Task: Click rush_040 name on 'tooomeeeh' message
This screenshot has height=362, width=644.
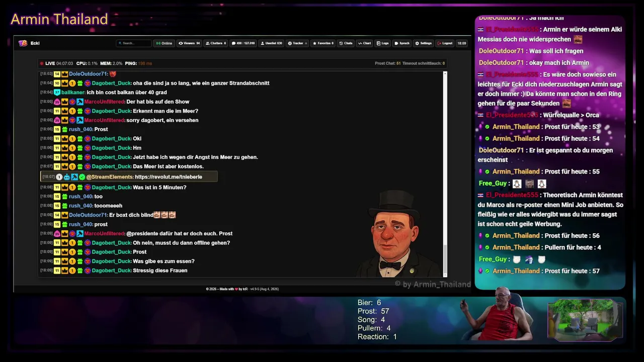Action: point(80,206)
